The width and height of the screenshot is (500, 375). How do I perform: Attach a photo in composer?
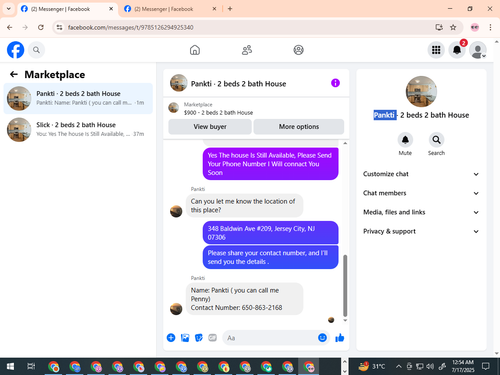[x=185, y=338]
